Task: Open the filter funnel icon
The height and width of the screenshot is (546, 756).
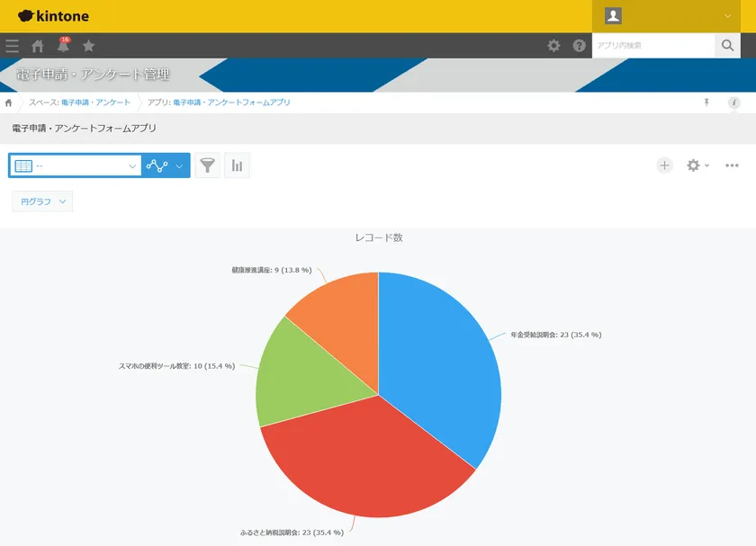Action: (207, 166)
